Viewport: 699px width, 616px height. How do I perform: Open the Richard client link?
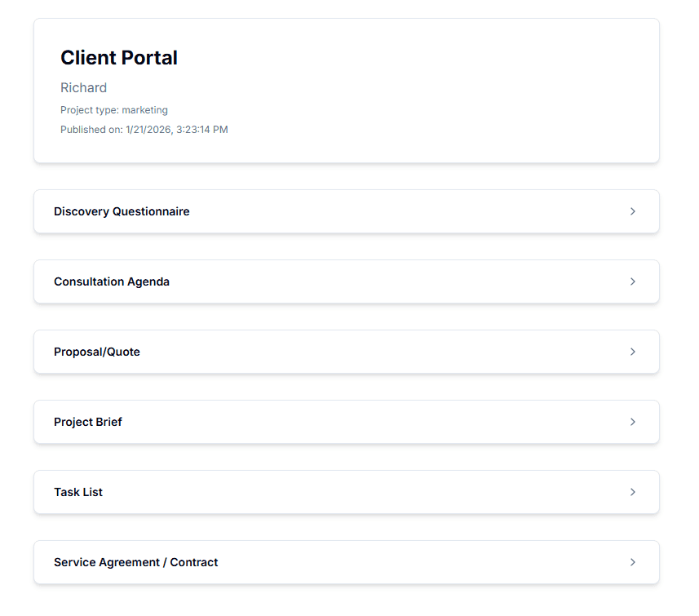pyautogui.click(x=83, y=87)
